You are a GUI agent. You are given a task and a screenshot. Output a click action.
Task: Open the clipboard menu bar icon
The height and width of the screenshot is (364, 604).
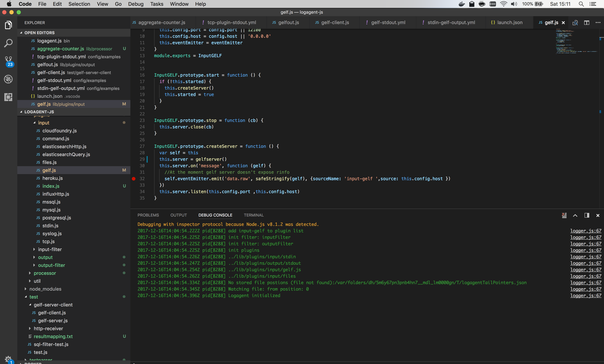click(x=472, y=4)
